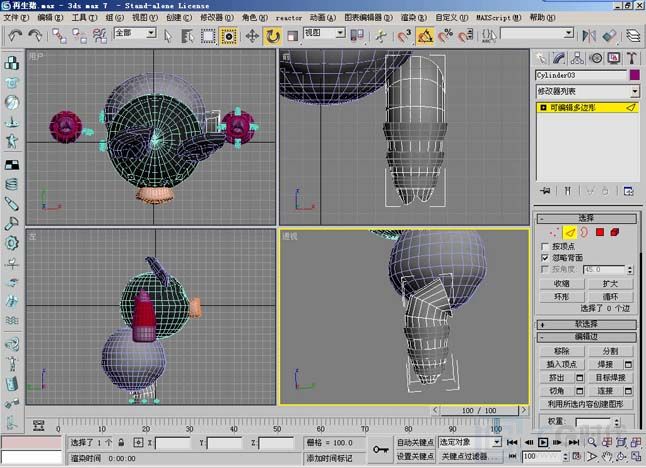
Task: Enable the 按角度 checkbox
Action: point(545,269)
